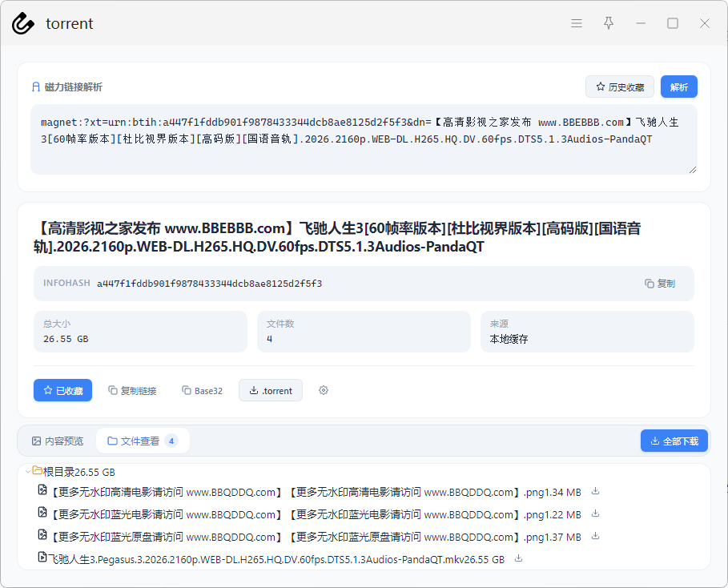Download the .torrent file

(x=271, y=390)
